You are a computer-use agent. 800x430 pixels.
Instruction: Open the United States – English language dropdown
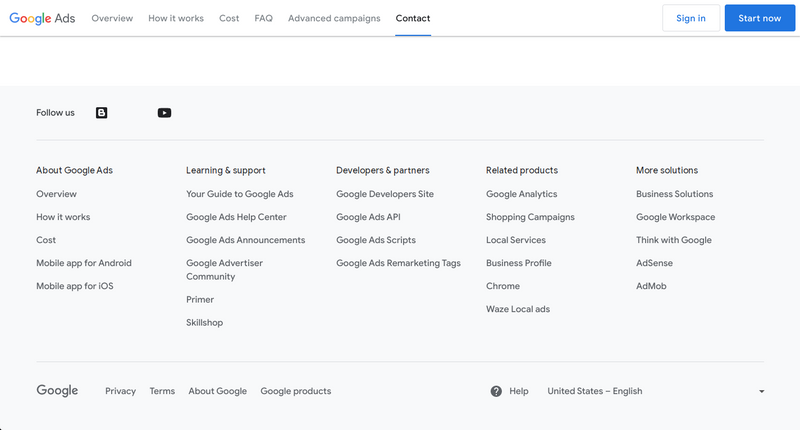[x=656, y=391]
